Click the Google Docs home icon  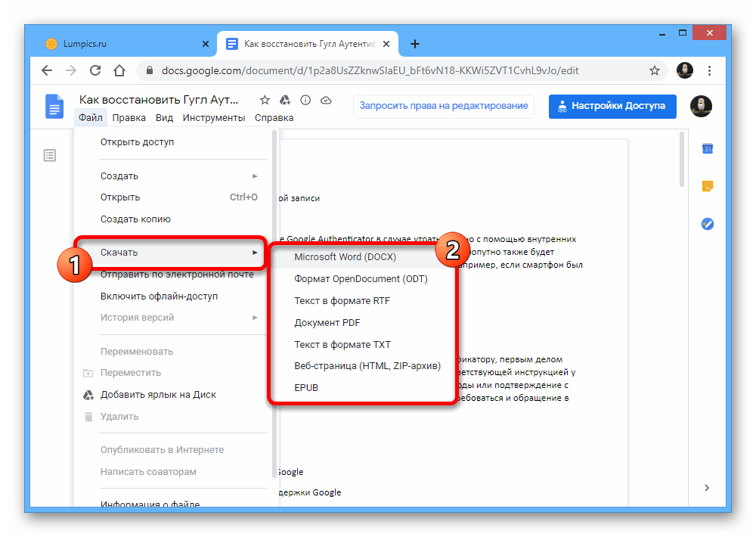point(55,107)
